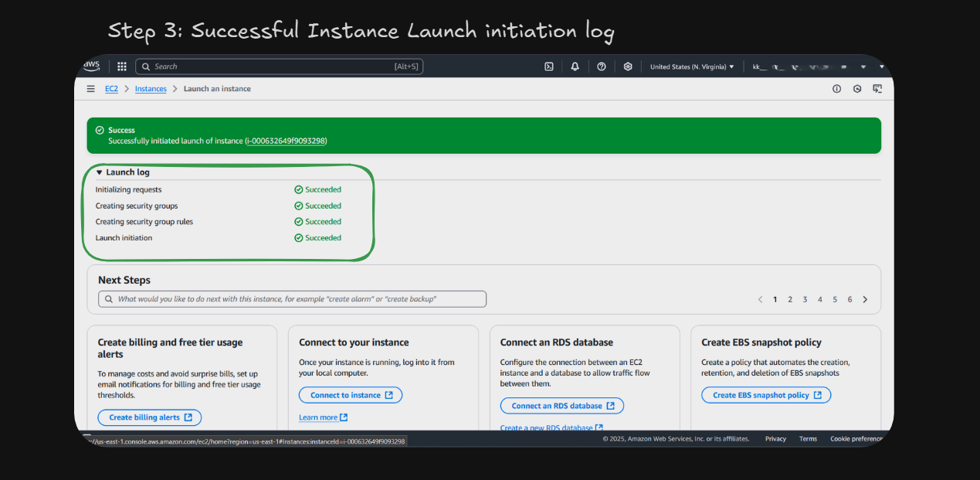980x480 pixels.
Task: Go to next page of next steps
Action: 865,299
